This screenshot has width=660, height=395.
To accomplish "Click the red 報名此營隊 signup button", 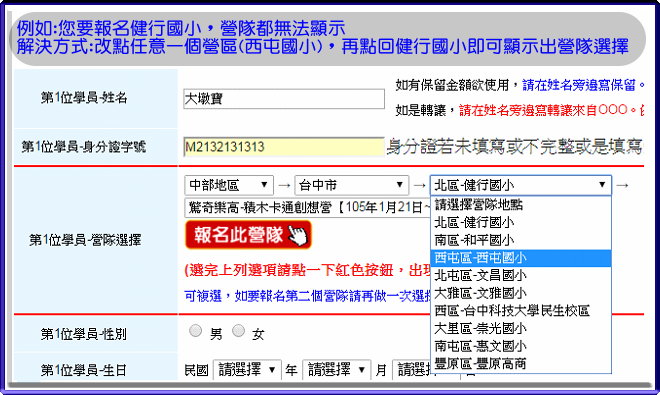I will coord(248,235).
